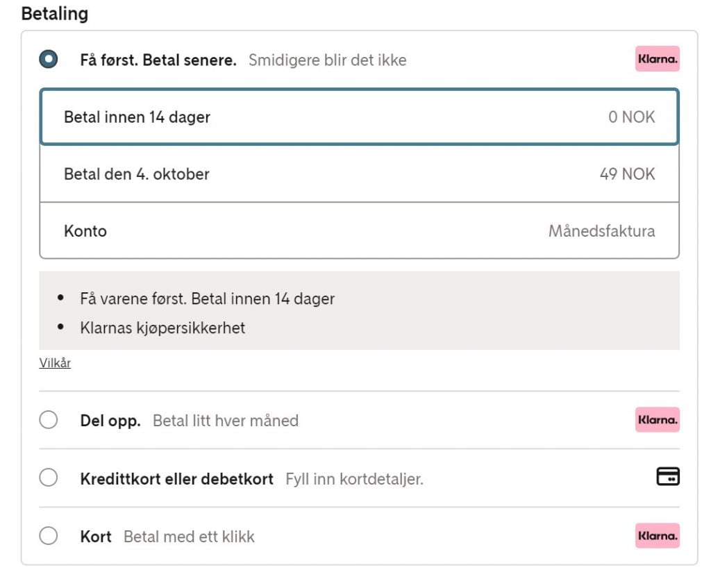Click the credit card icon
Viewport: 711px width, 588px height.
(x=667, y=477)
